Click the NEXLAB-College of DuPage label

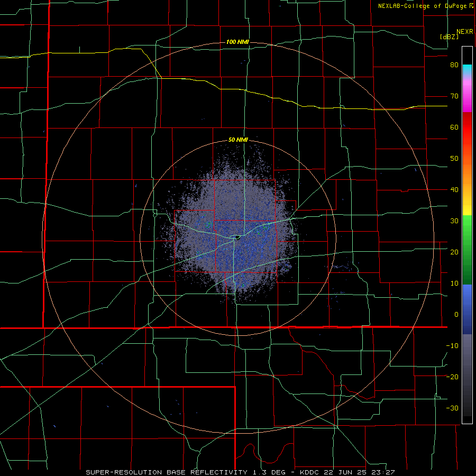423,6
